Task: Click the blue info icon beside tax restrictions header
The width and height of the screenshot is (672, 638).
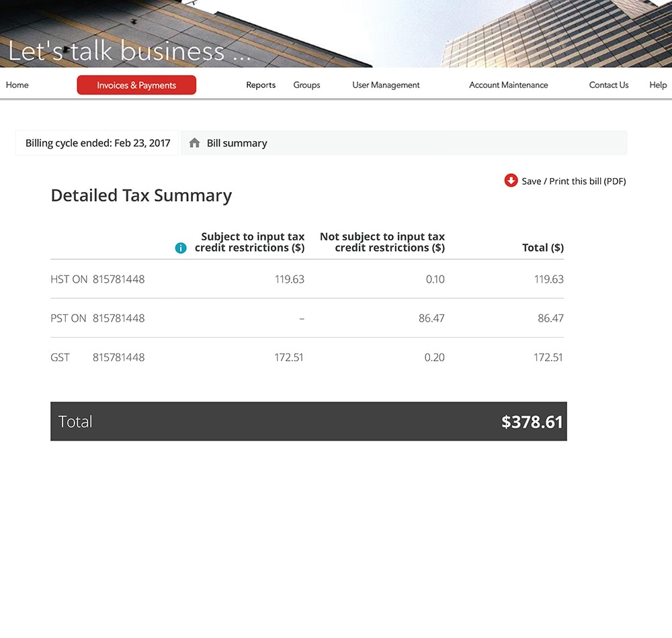Action: point(181,248)
